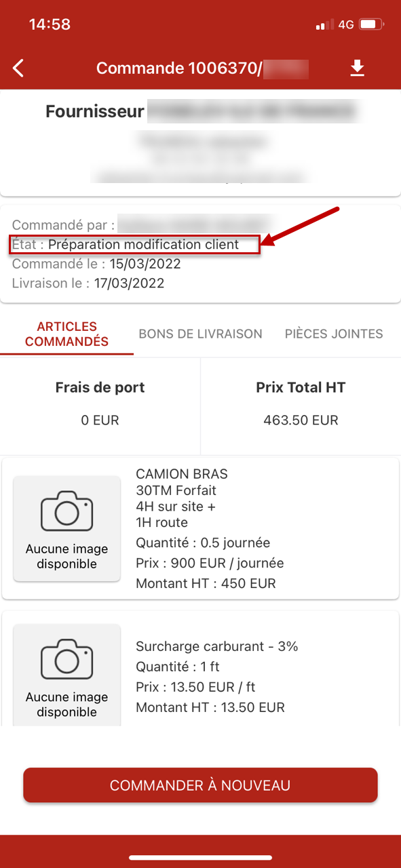This screenshot has height=868, width=401.
Task: Tap the download icon in header
Action: pos(357,68)
